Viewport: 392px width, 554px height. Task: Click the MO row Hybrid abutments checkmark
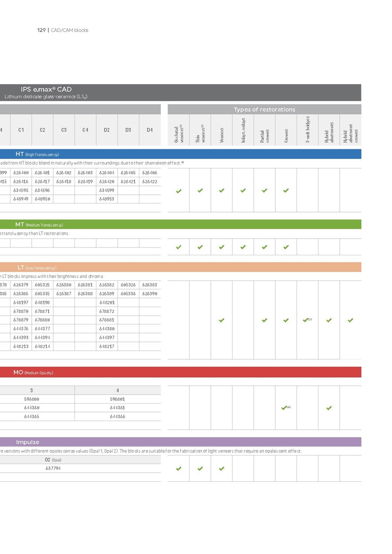pos(329,408)
